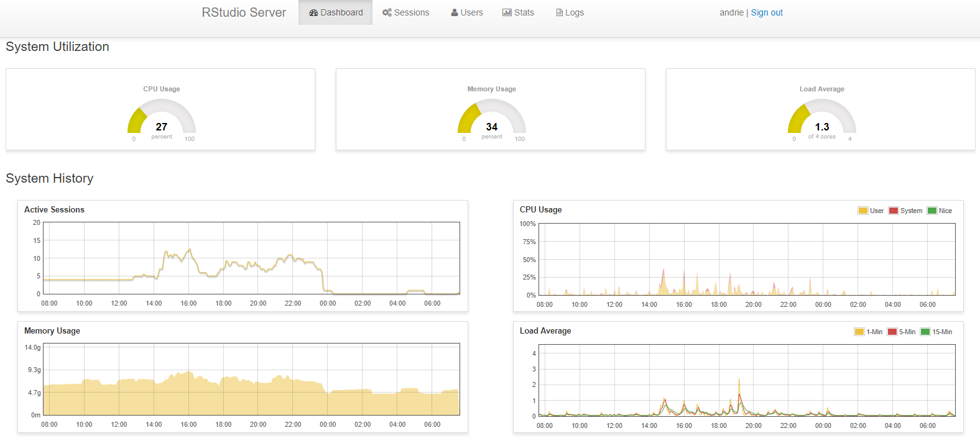Click the yellow User legend swatch

point(863,211)
